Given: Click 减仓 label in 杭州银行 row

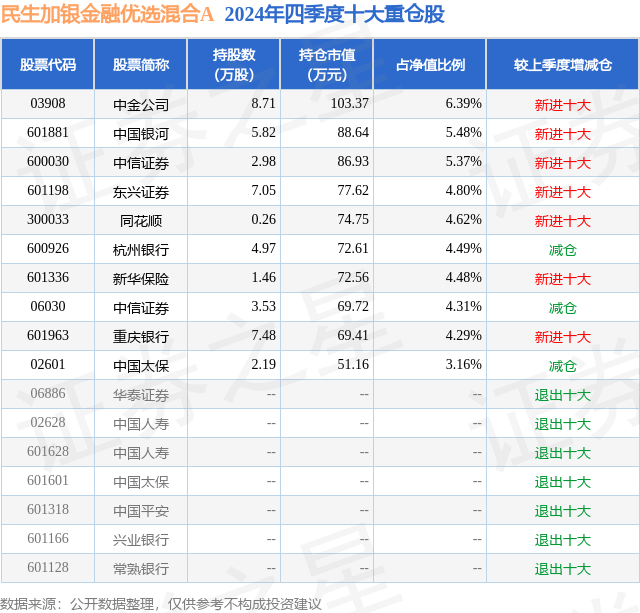Looking at the screenshot, I should [x=562, y=249].
